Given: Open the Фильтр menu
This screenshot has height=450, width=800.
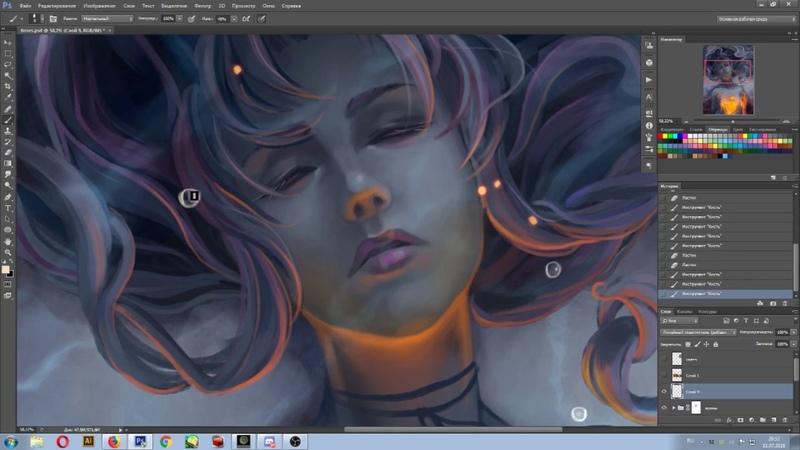Looking at the screenshot, I should point(203,6).
